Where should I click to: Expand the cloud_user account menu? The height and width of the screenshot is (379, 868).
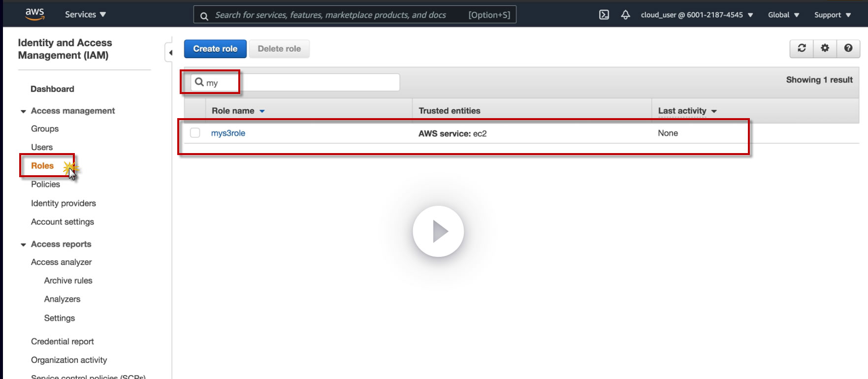pyautogui.click(x=697, y=15)
